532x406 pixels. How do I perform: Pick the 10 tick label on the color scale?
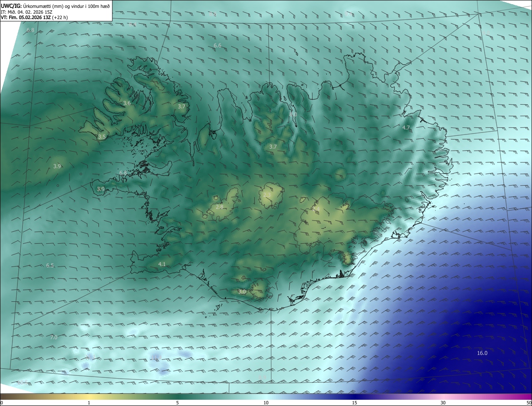[266, 403]
